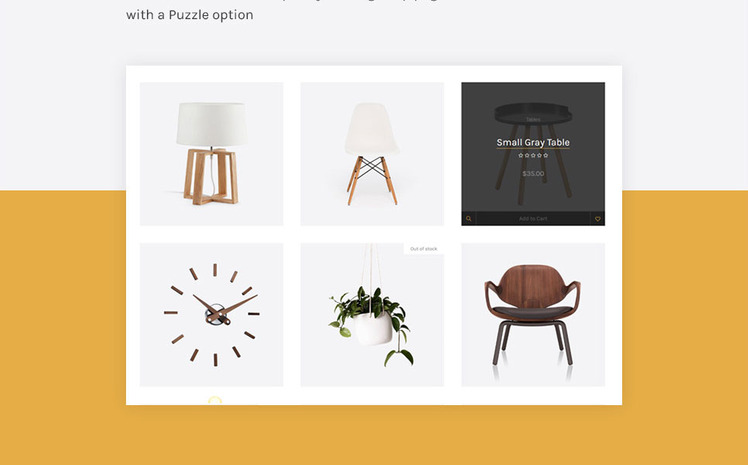The height and width of the screenshot is (465, 748).
Task: Click the 'with a Puzzle option' text
Action: [189, 15]
